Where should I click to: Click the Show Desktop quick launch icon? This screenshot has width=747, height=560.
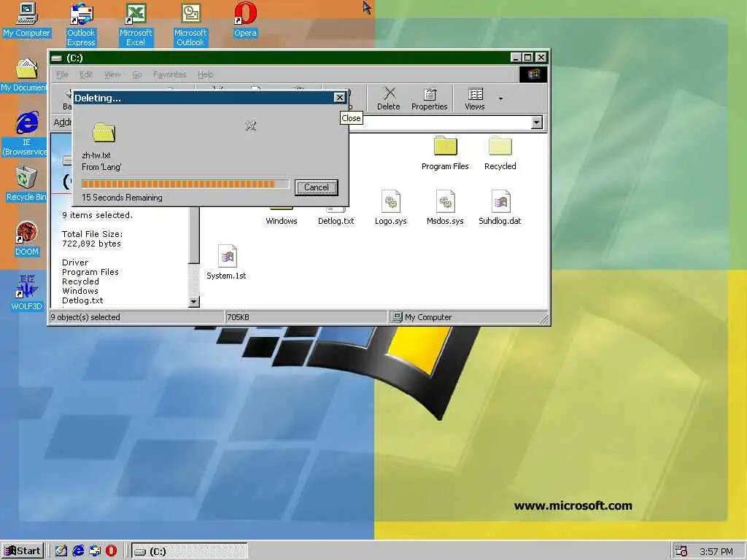[x=61, y=551]
